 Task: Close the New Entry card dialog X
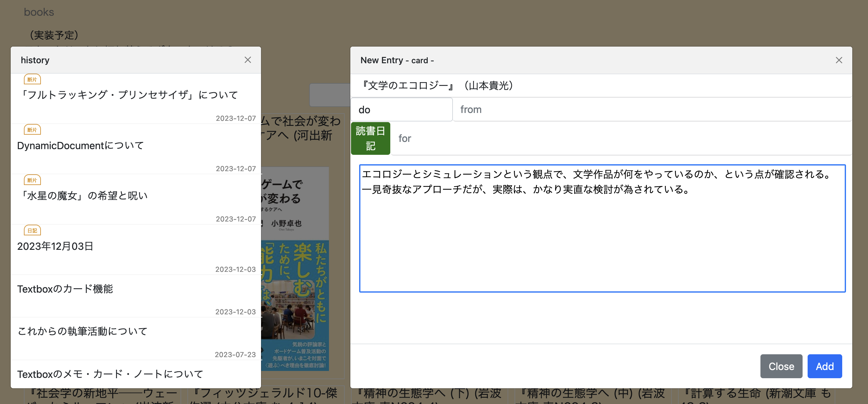(x=839, y=60)
